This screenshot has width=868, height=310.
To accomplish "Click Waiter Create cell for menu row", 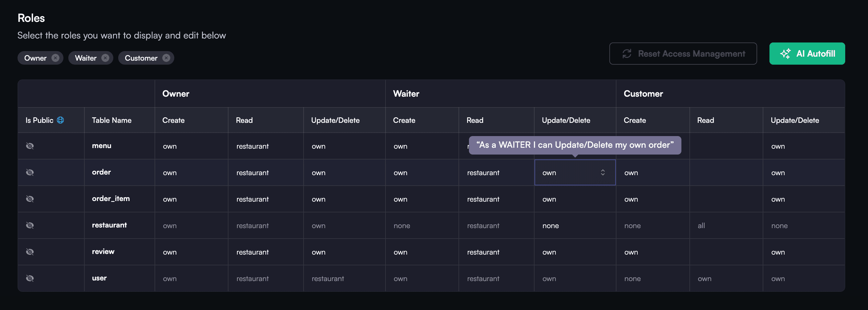I will coord(422,146).
